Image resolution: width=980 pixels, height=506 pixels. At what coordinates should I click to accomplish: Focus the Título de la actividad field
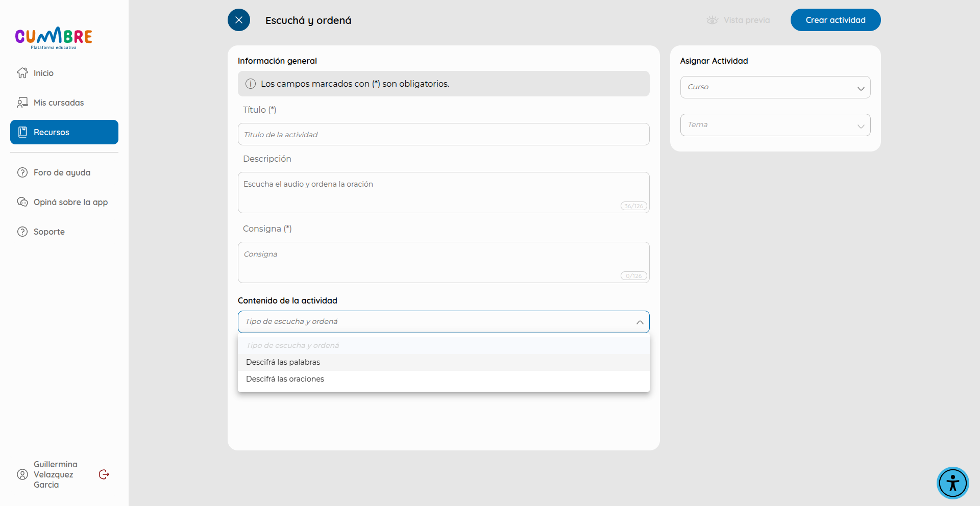pos(444,134)
